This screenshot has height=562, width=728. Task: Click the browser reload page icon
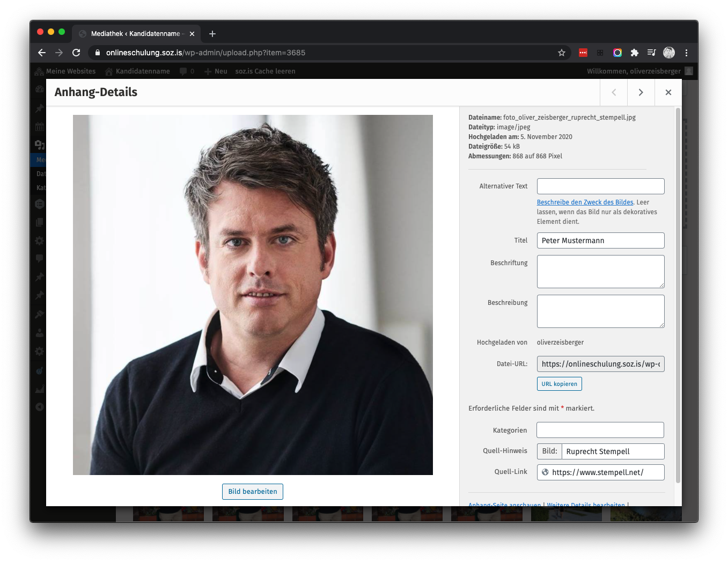(x=76, y=53)
